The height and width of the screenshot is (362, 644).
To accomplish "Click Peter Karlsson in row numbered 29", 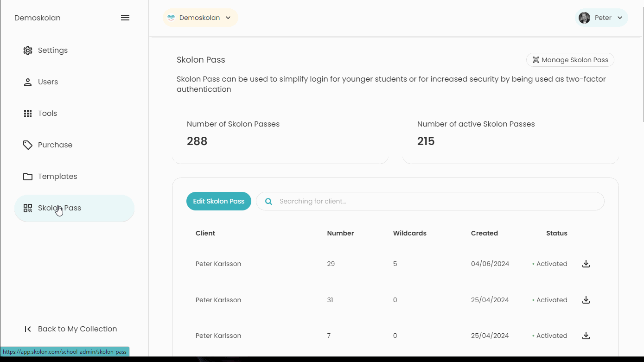I will [x=218, y=264].
